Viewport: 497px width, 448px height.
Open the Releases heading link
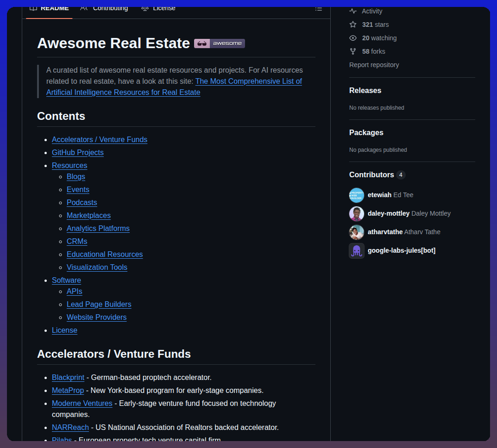tap(365, 91)
